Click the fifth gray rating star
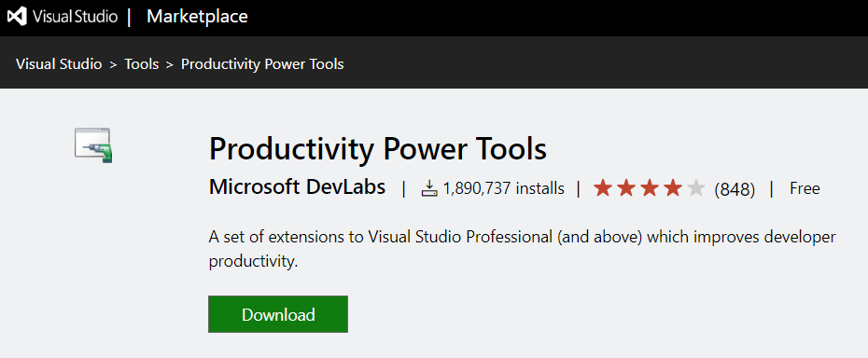 696,188
